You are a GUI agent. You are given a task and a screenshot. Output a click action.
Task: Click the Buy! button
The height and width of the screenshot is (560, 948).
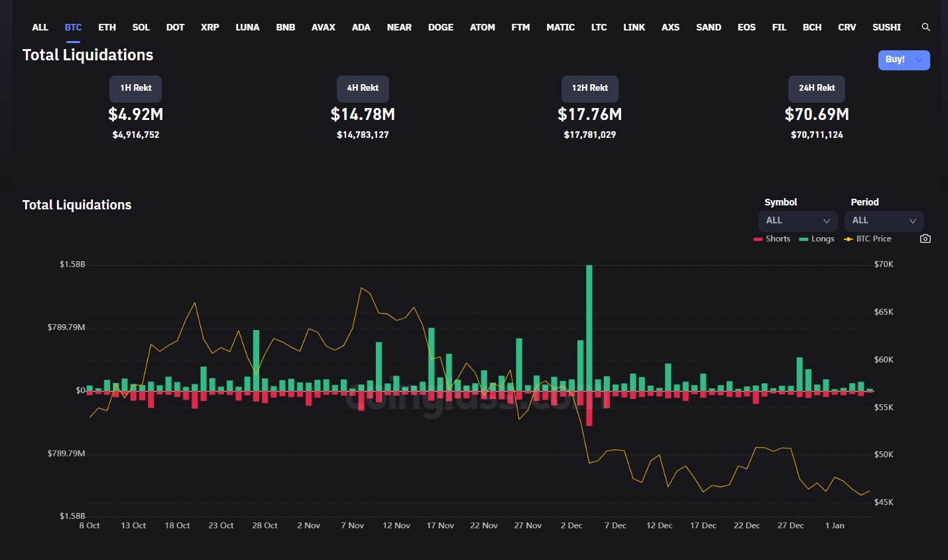tap(894, 60)
